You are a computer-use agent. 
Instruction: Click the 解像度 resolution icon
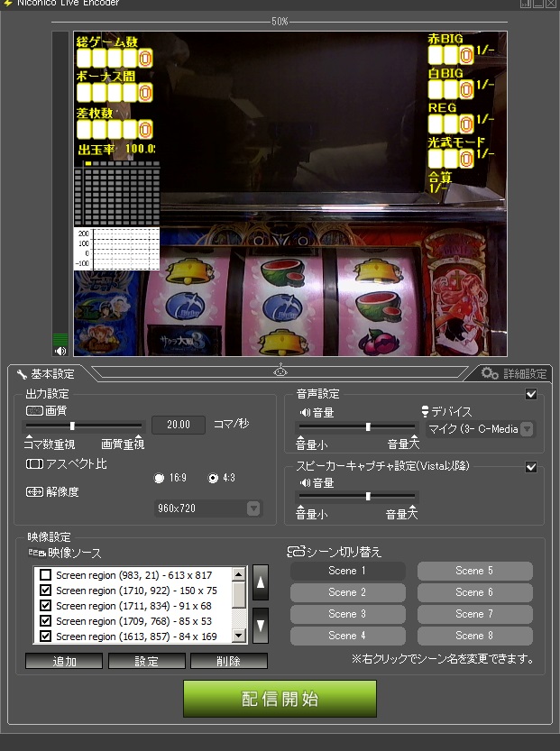pos(34,492)
